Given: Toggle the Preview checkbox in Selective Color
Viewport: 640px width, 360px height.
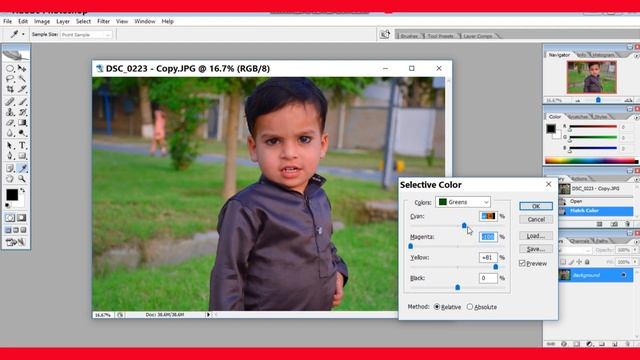Looking at the screenshot, I should coord(522,263).
